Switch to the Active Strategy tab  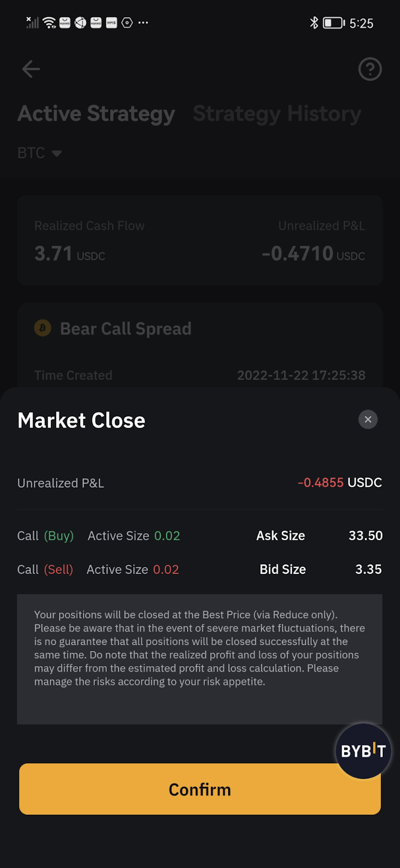(x=96, y=114)
